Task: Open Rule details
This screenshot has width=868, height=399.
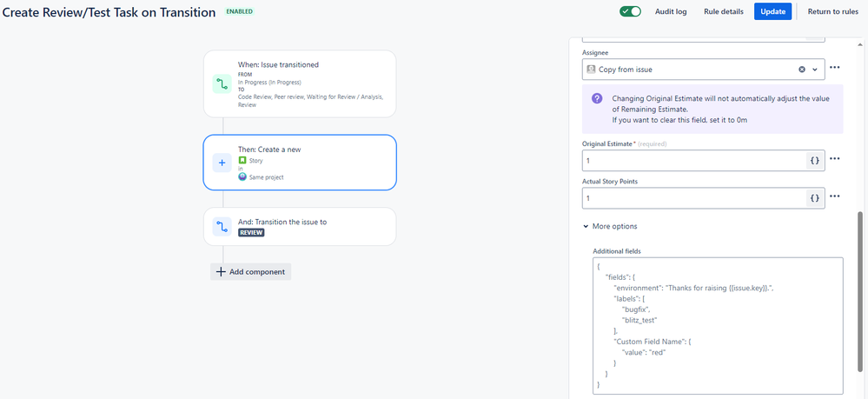Action: (722, 11)
